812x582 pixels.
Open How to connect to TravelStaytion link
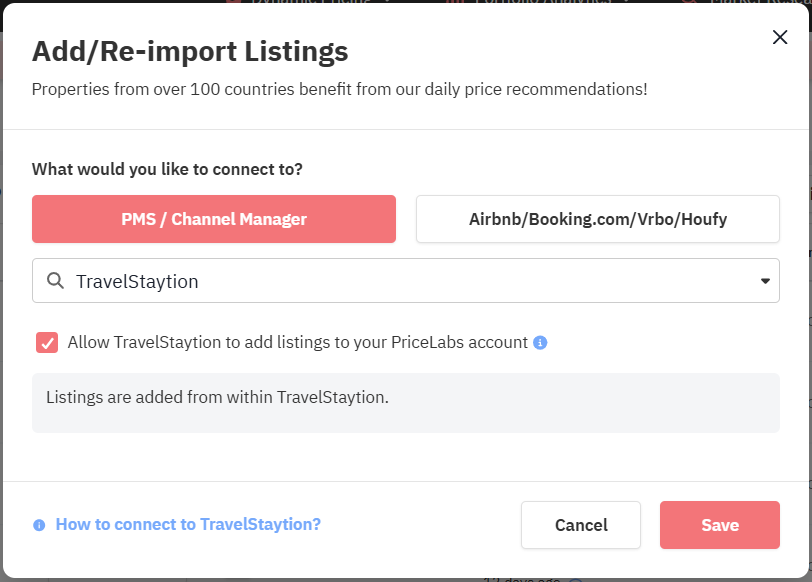point(188,524)
